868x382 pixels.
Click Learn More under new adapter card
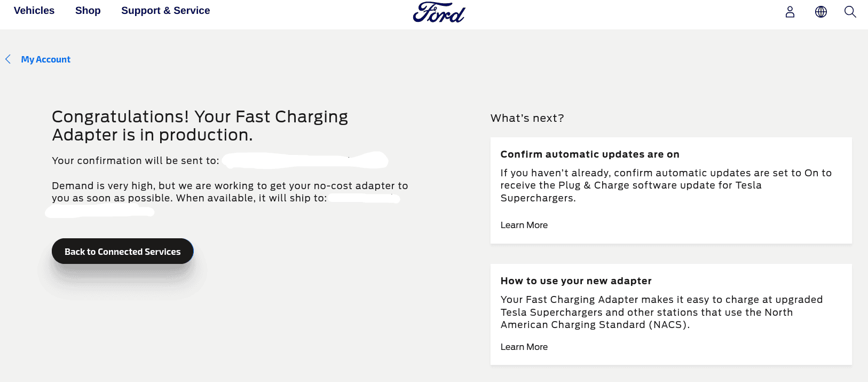coord(524,347)
